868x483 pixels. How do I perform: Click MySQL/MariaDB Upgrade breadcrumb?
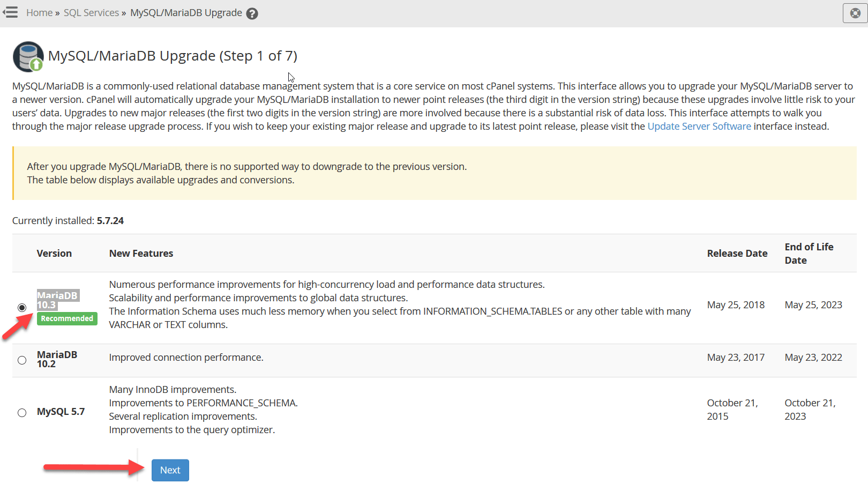(x=186, y=13)
